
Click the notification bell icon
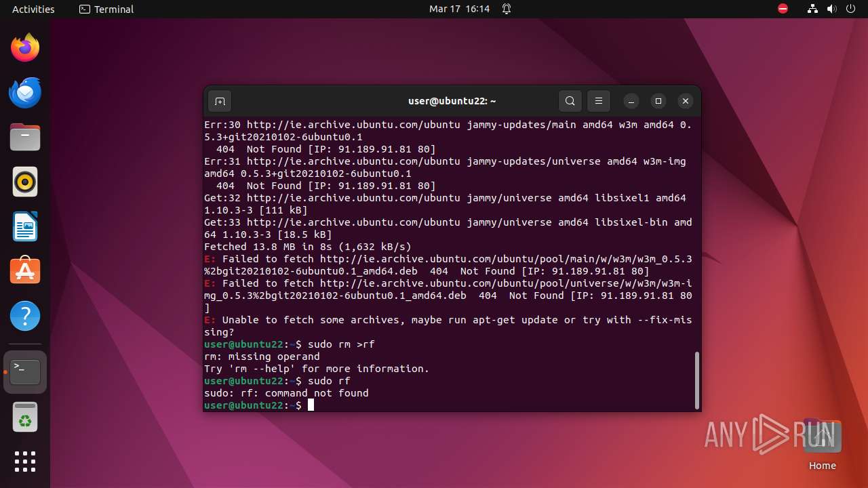point(506,9)
